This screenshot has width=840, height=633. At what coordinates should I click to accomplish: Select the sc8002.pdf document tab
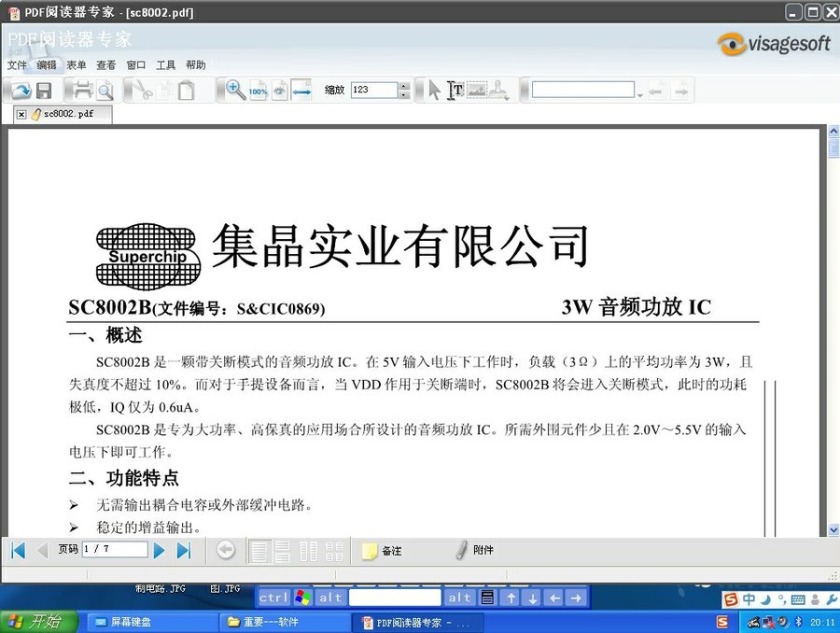coord(70,112)
